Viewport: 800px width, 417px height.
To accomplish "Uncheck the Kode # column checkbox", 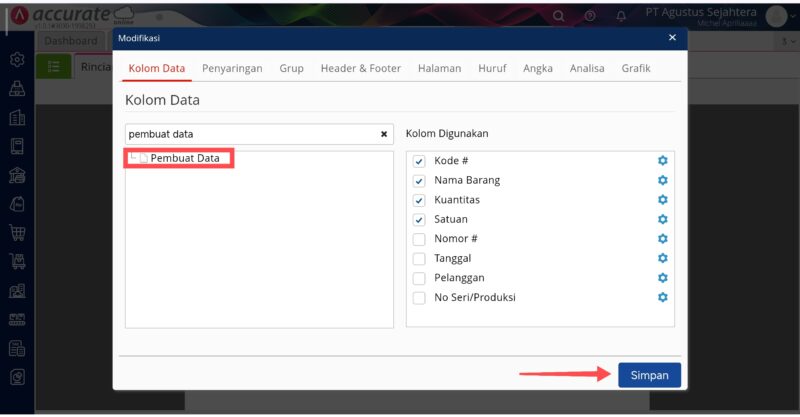I will [x=419, y=161].
